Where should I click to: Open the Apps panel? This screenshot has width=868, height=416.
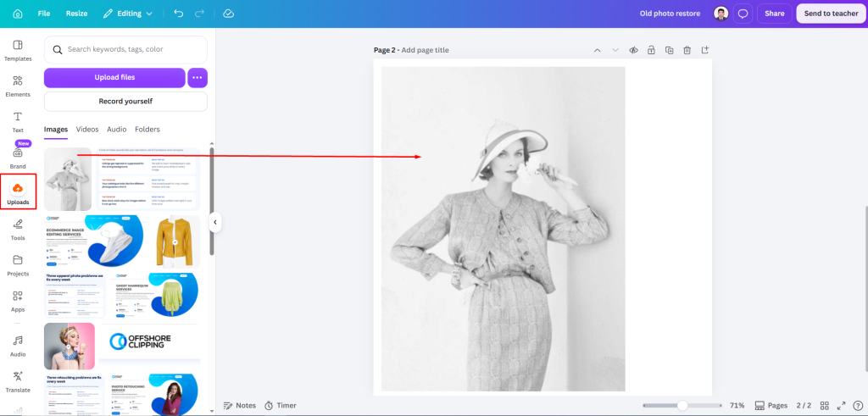pyautogui.click(x=18, y=302)
